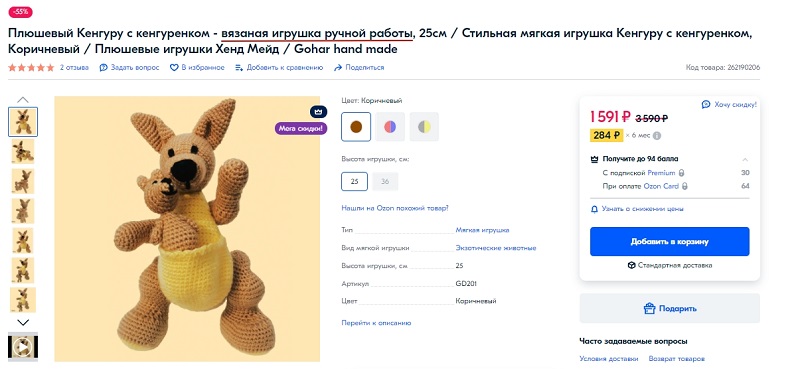
Task: Open the 'Условия доставки' link
Action: (609, 358)
